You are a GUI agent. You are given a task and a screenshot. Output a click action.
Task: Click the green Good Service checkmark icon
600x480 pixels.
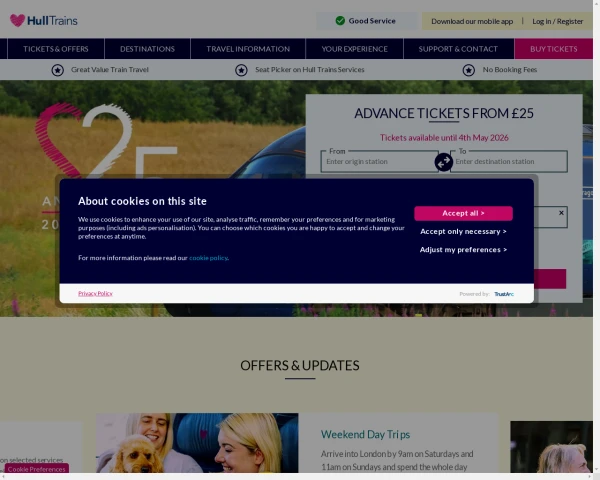click(x=340, y=21)
